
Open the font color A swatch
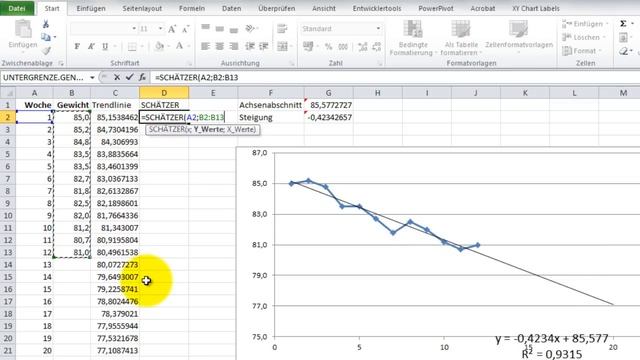pyautogui.click(x=179, y=46)
